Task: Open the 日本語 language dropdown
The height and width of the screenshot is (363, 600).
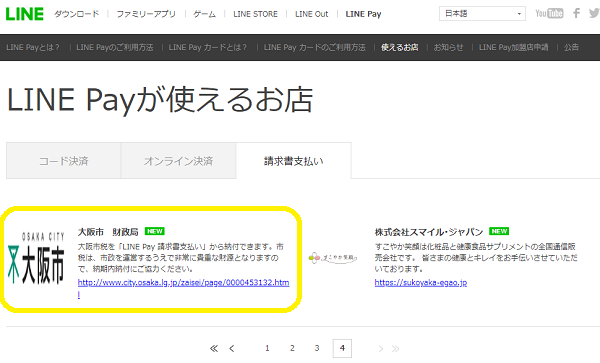Action: 482,13
